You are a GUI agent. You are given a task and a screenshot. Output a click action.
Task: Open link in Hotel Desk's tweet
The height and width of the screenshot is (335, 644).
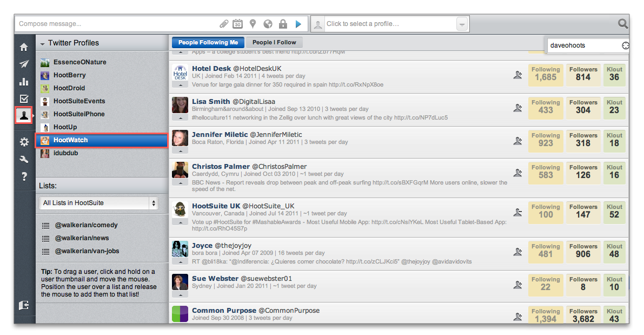pos(356,84)
